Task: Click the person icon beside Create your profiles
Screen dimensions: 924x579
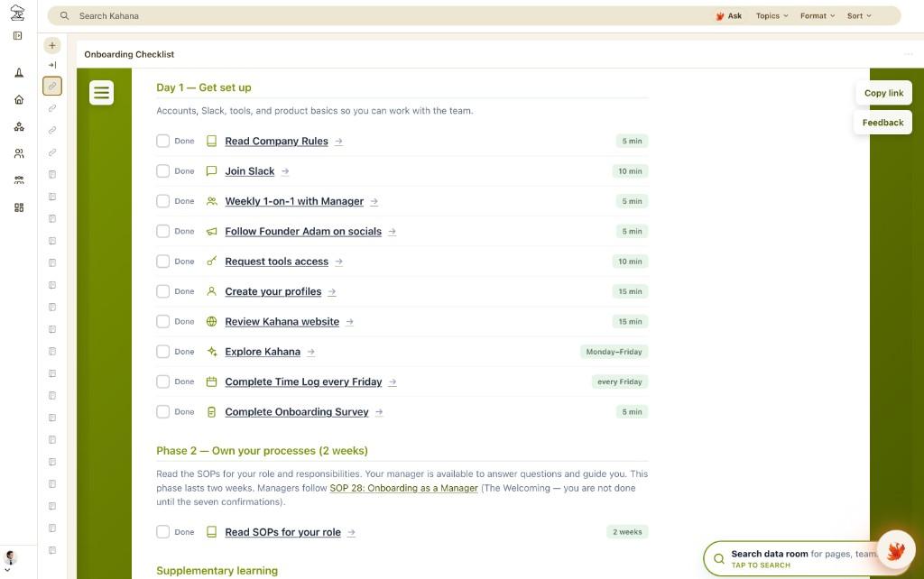Action: (x=211, y=291)
